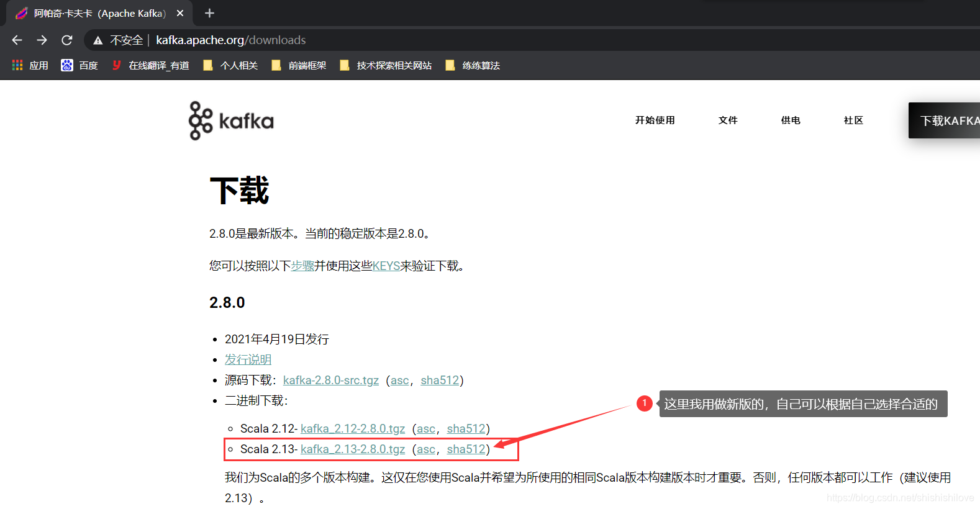Click the 2.8.0 version heading
This screenshot has width=980, height=509.
(227, 302)
